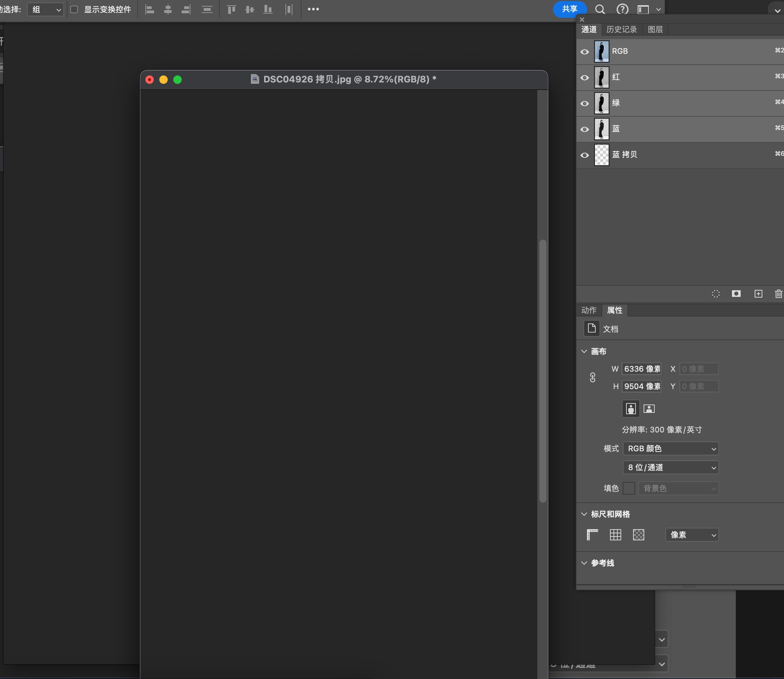Switch to the 历史记录 tab
Viewport: 784px width, 679px height.
621,30
